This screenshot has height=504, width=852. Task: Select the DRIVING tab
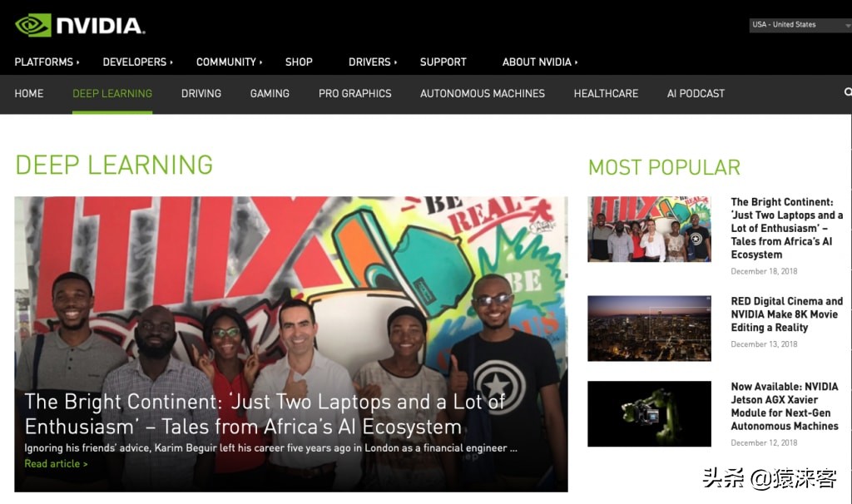pos(201,93)
